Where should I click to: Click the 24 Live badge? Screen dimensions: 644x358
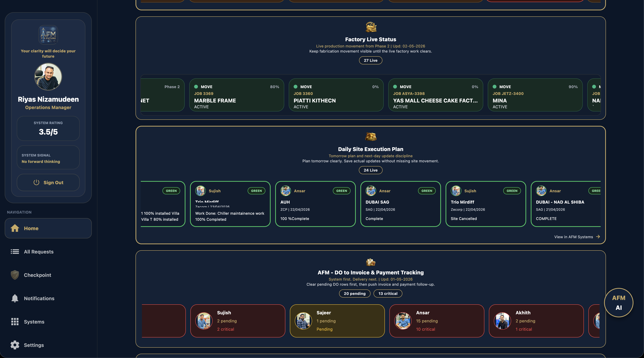371,170
